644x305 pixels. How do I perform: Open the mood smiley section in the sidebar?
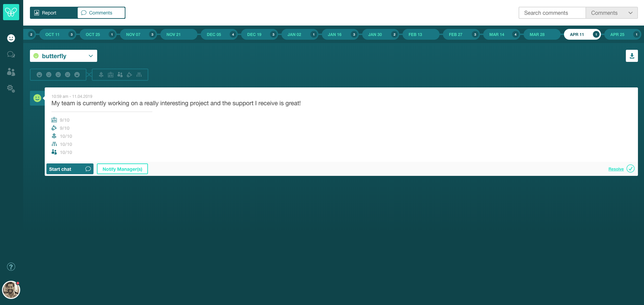11,38
